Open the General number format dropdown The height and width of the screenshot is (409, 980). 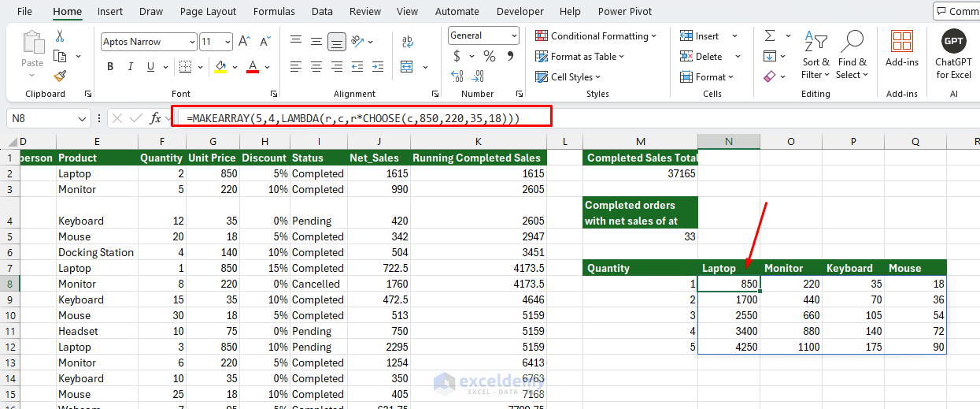(514, 35)
